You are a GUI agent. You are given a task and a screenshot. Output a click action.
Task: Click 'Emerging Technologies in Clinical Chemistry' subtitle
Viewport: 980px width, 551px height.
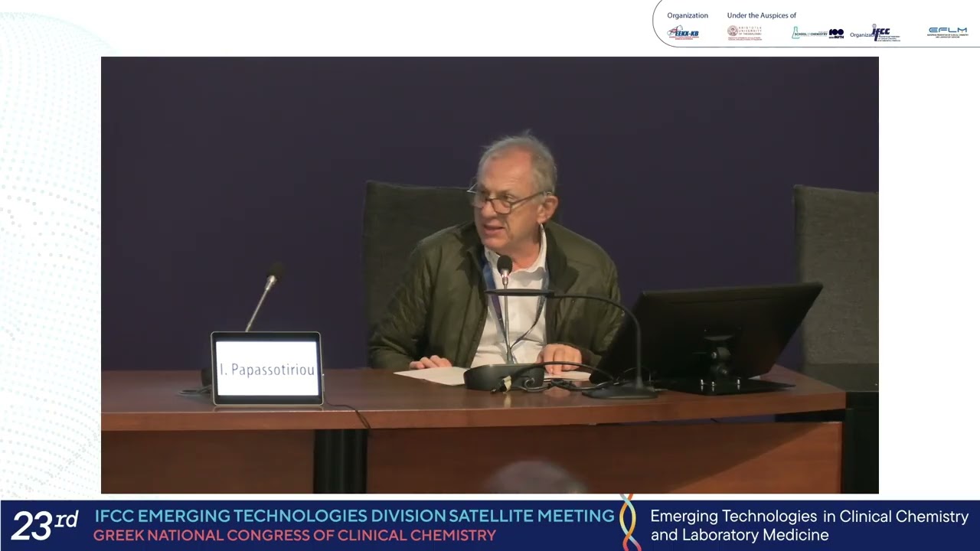point(809,517)
